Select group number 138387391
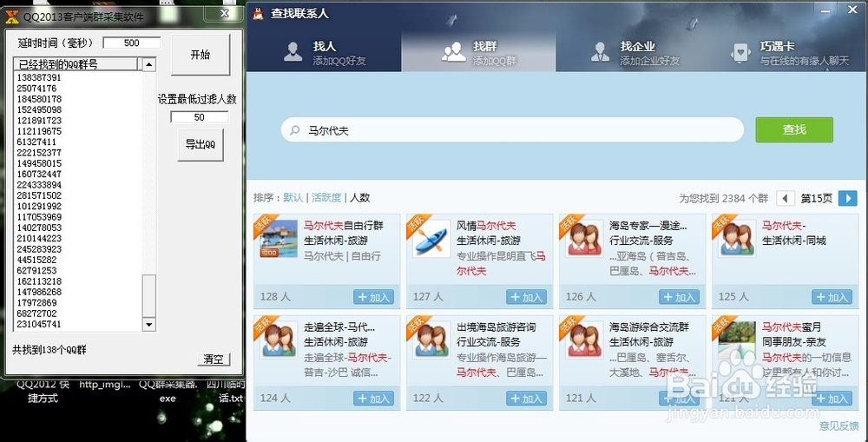868x442 pixels. pyautogui.click(x=39, y=78)
